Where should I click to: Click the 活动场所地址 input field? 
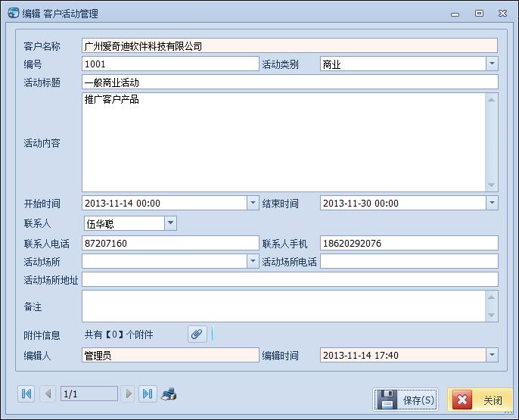tap(290, 279)
